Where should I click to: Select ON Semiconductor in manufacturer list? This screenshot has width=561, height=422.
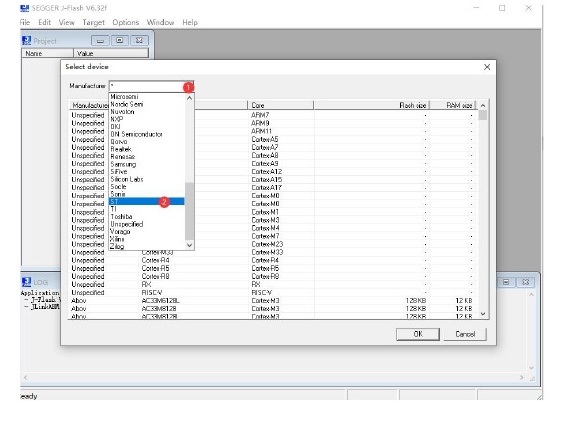point(147,134)
